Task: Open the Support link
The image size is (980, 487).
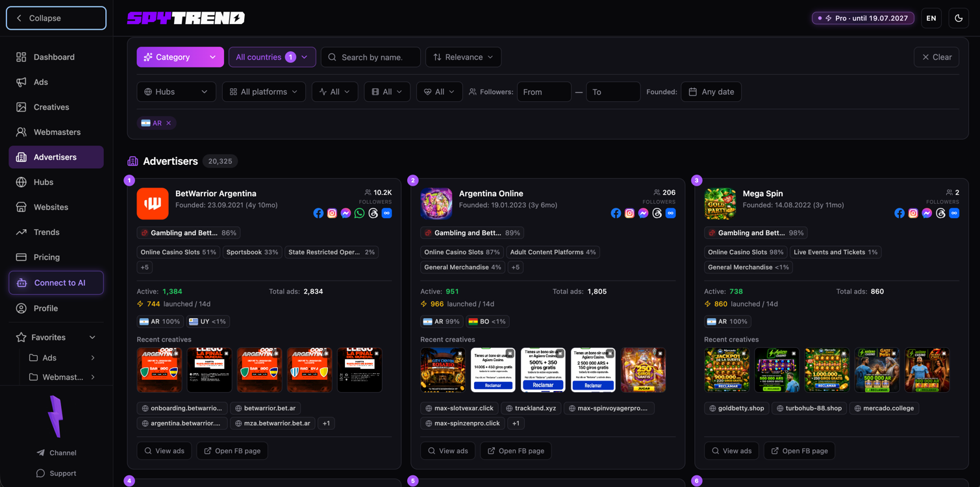Action: pos(56,473)
